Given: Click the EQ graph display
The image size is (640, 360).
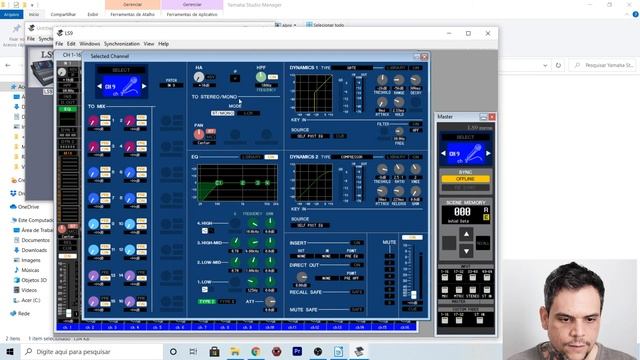Looking at the screenshot, I should [x=238, y=182].
